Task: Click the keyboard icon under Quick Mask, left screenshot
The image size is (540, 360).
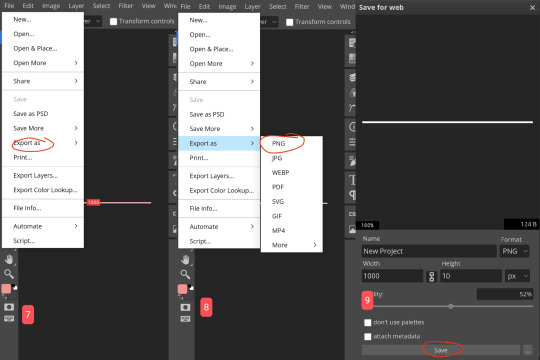Action: point(9,319)
